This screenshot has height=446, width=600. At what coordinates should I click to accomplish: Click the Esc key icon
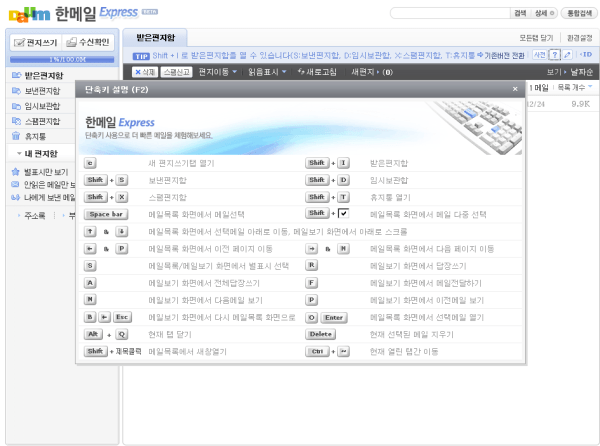point(122,317)
